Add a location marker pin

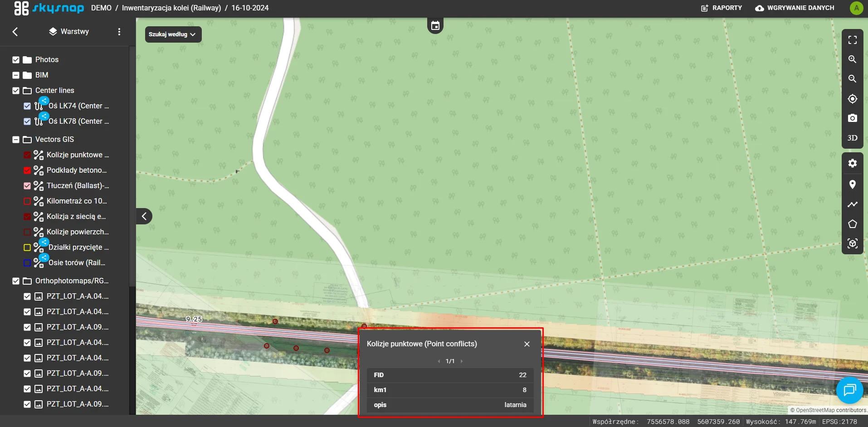852,184
